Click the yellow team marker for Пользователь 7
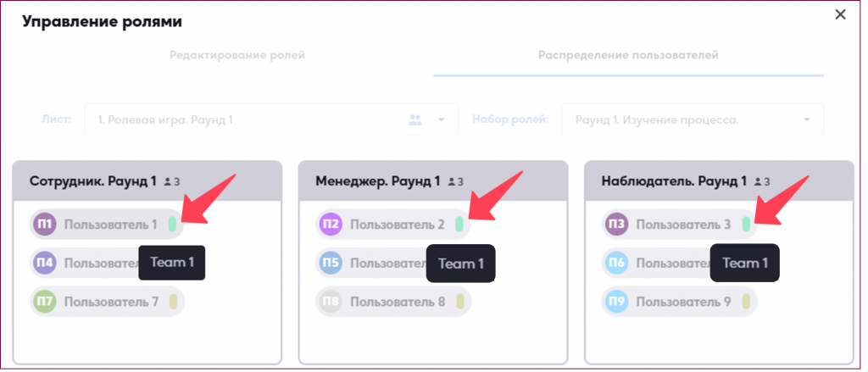Image resolution: width=868 pixels, height=372 pixels. 173,302
